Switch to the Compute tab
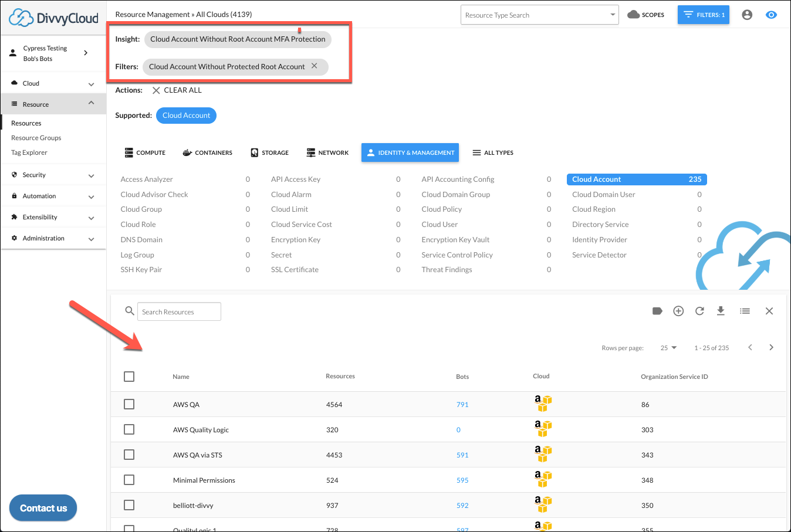The height and width of the screenshot is (532, 791). coord(145,153)
